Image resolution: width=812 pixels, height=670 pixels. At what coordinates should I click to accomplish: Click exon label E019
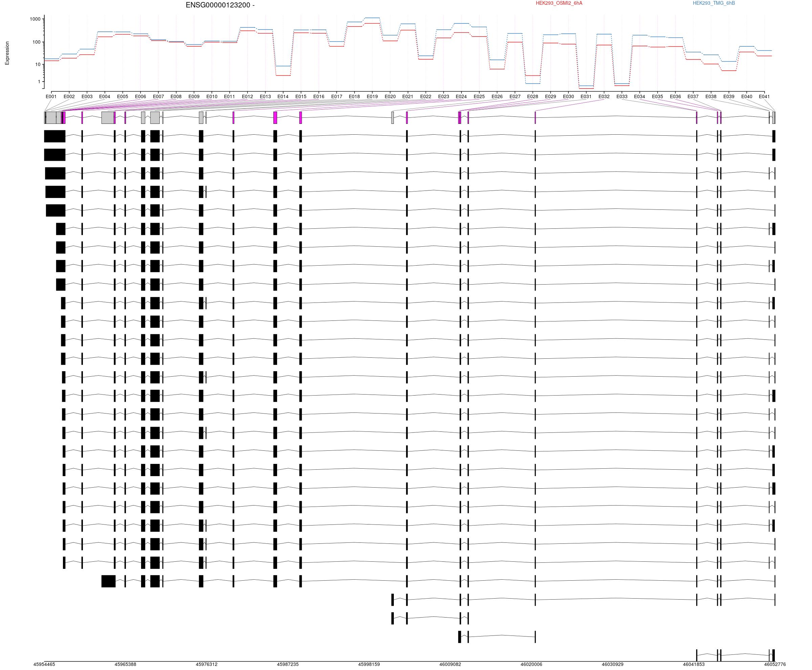[372, 96]
